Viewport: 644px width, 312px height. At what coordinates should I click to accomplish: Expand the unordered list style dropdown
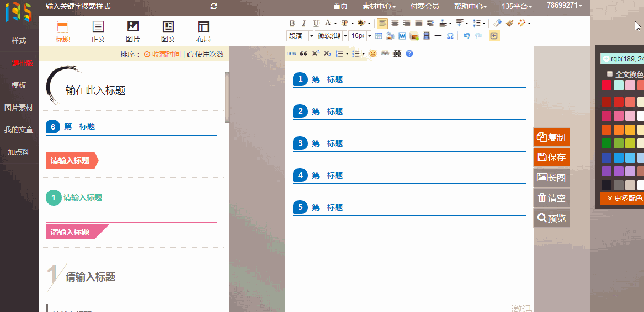coord(364,53)
